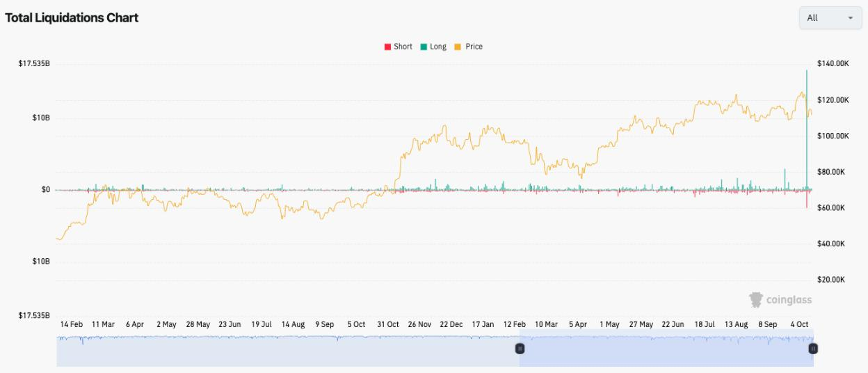Screen dimensions: 868x373
Task: Click the Total Liquidations Chart title
Action: click(x=72, y=18)
